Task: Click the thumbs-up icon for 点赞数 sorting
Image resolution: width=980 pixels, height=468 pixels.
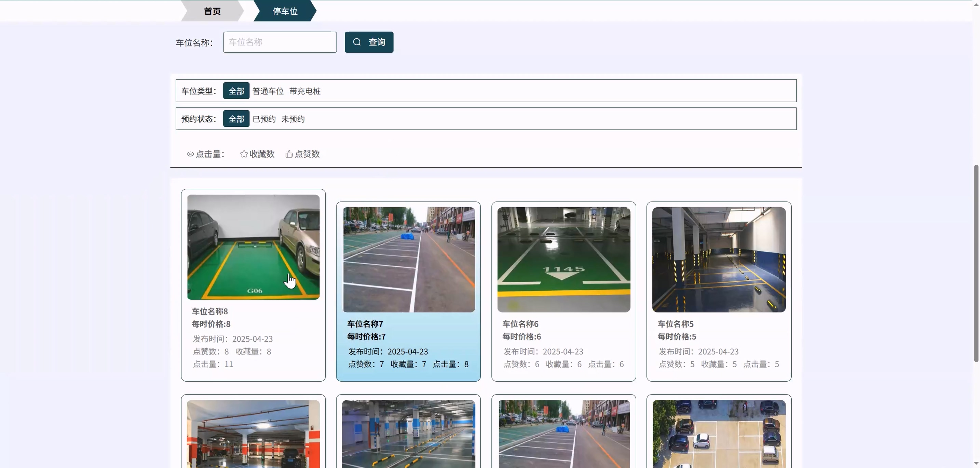Action: pos(289,154)
